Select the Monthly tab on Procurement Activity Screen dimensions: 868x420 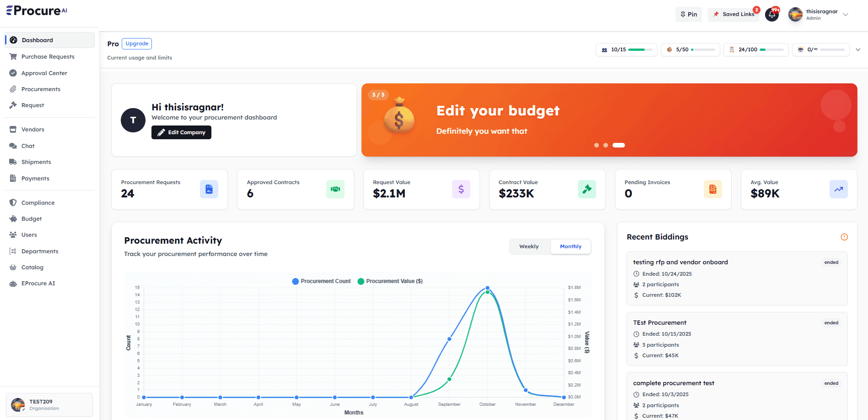coord(571,246)
